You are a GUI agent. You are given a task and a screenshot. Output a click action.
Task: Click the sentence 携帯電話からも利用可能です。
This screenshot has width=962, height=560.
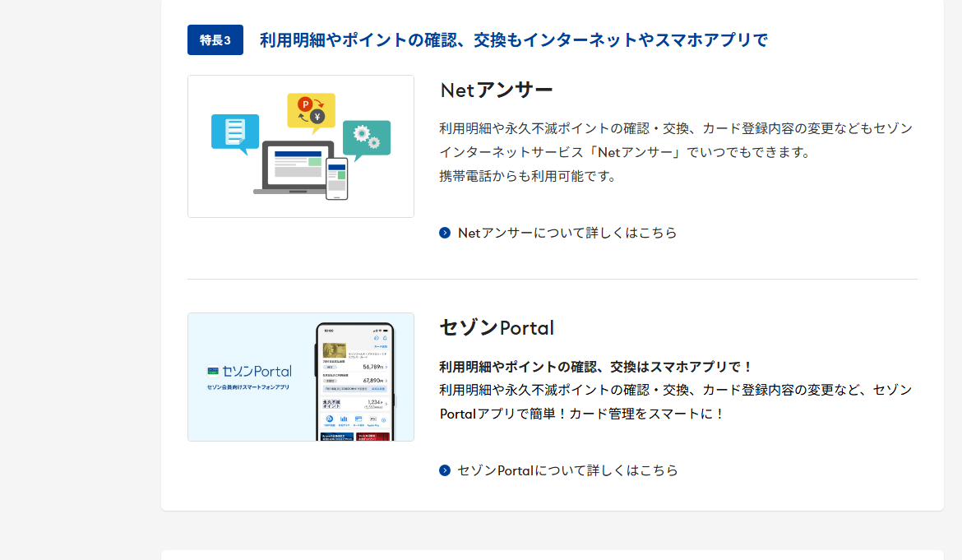click(528, 177)
